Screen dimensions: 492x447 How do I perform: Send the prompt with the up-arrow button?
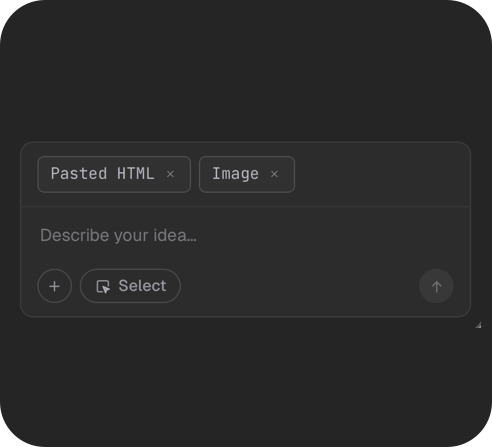pos(436,286)
